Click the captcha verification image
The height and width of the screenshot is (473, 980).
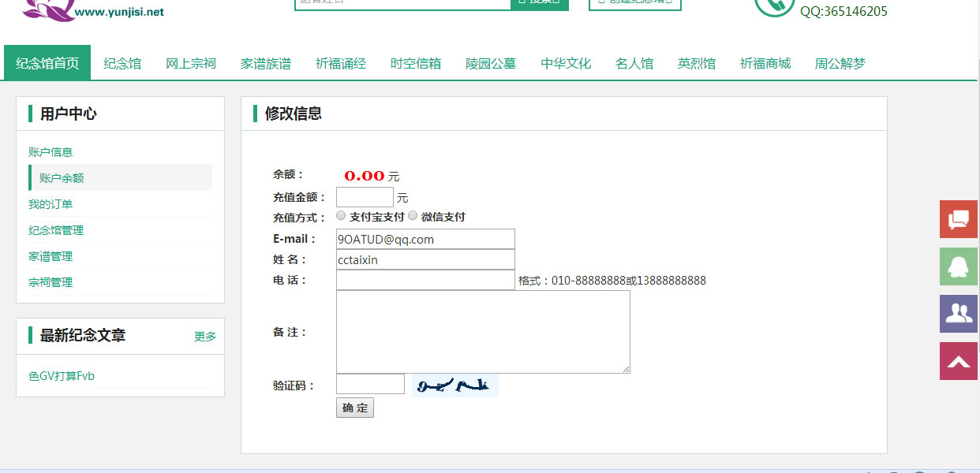[x=454, y=385]
